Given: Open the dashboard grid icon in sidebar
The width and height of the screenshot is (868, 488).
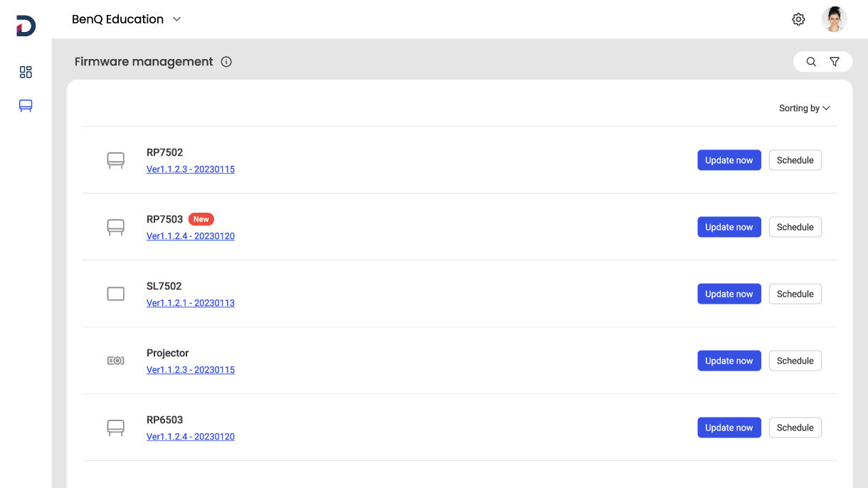Looking at the screenshot, I should (26, 72).
